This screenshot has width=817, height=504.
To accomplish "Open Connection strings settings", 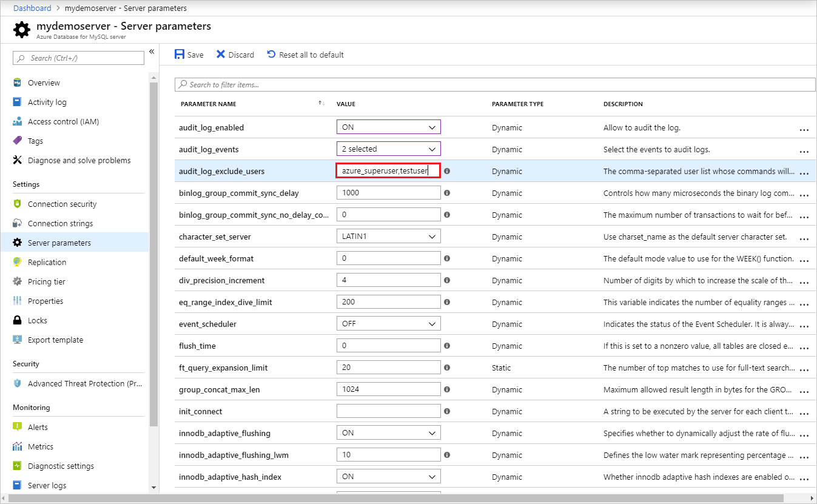I will point(61,223).
